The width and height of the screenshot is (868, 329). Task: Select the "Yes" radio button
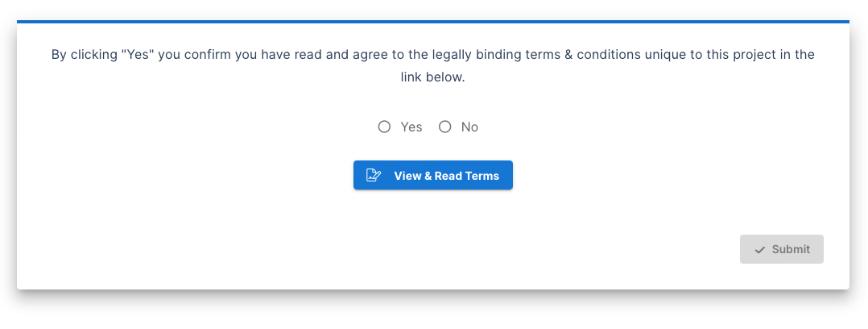384,127
